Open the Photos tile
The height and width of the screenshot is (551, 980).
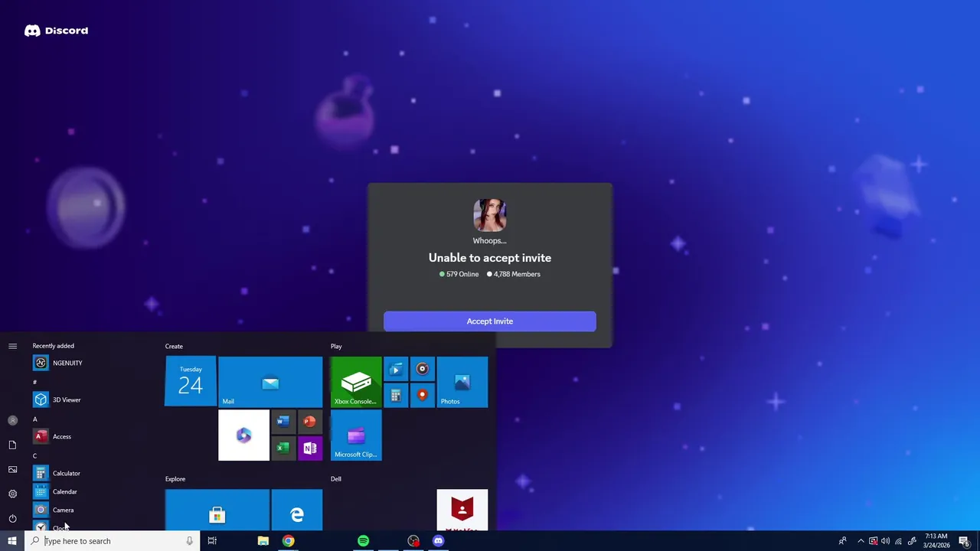(462, 382)
